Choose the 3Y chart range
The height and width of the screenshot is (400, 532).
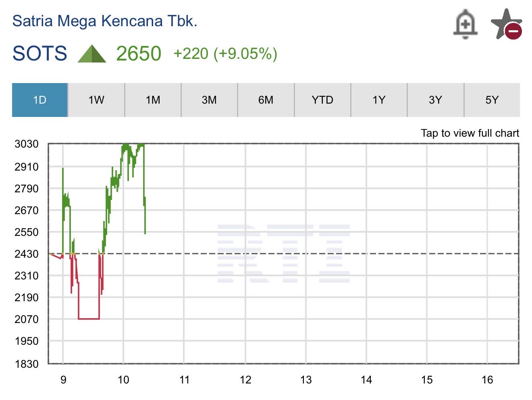[x=435, y=100]
